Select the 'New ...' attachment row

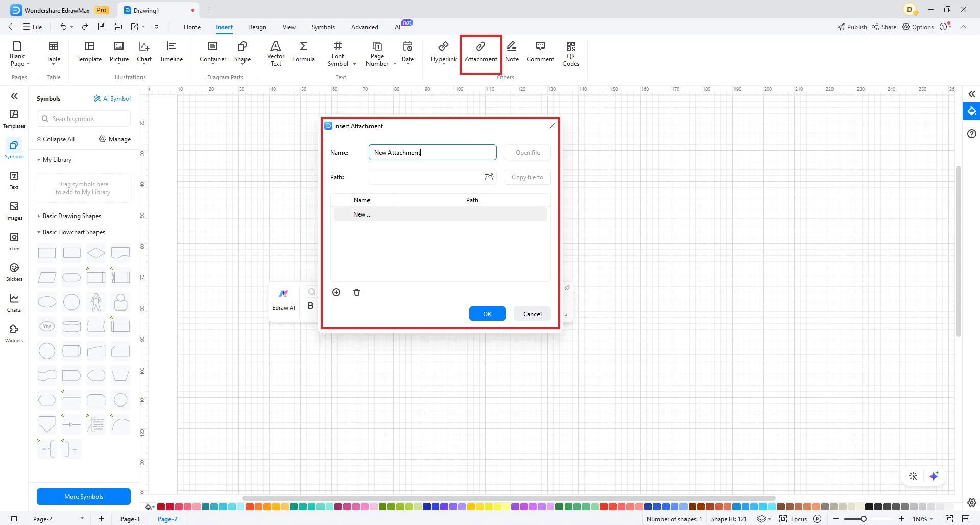440,214
